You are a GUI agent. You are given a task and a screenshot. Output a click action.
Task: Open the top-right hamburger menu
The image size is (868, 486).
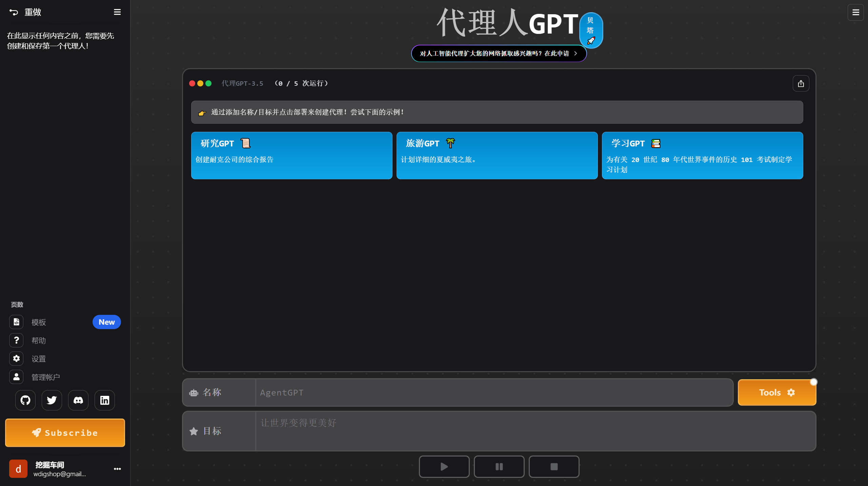point(856,12)
